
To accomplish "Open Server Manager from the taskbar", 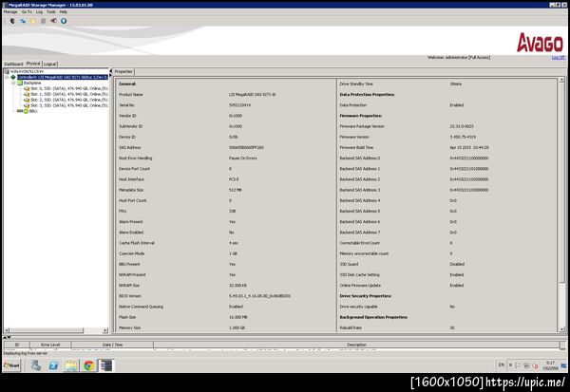I will click(x=36, y=365).
